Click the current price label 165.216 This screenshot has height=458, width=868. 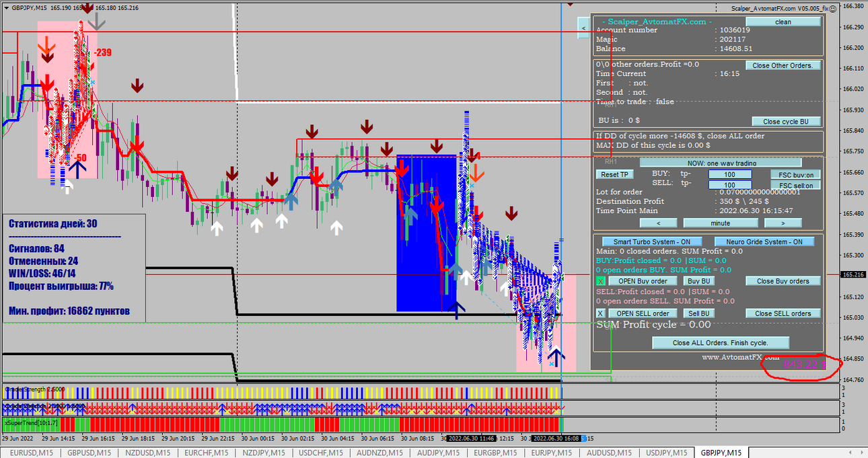click(x=853, y=274)
